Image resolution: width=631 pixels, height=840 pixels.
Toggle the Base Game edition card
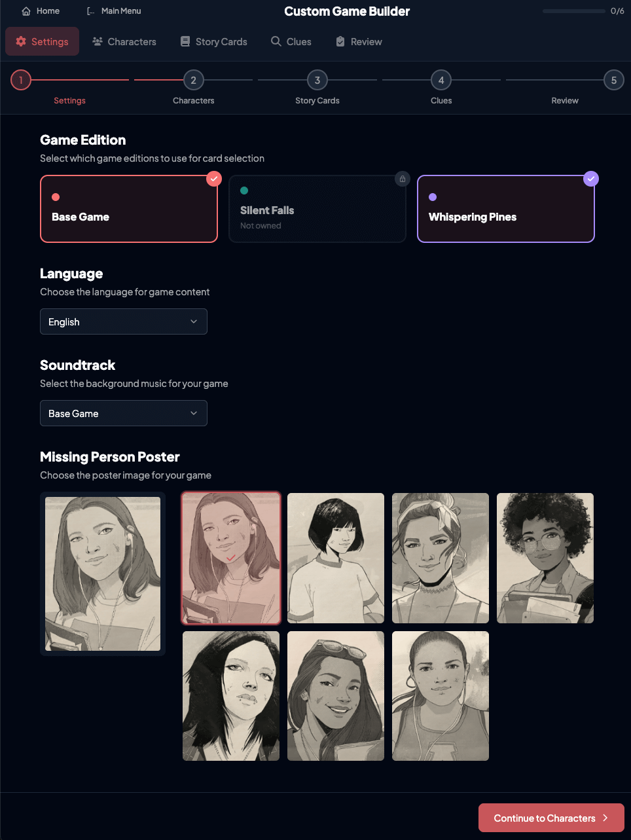point(129,209)
